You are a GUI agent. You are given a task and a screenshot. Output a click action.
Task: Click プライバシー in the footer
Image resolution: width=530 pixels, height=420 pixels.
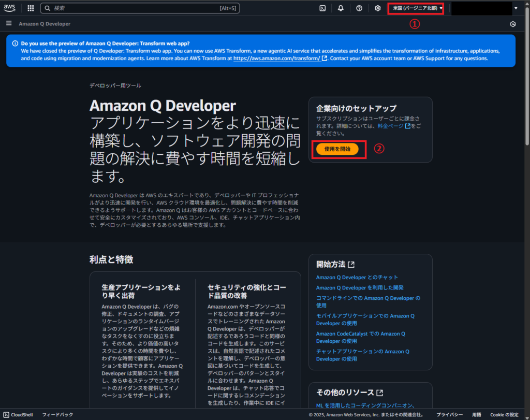pos(450,415)
